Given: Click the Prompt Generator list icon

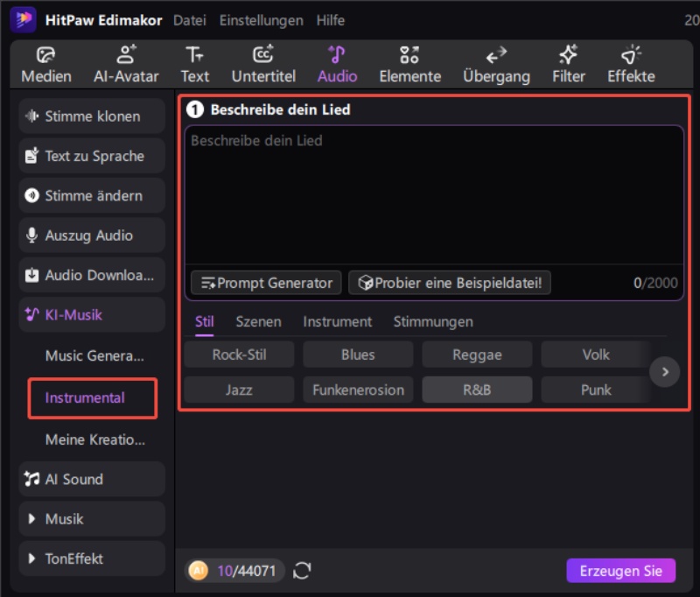Looking at the screenshot, I should (x=208, y=283).
